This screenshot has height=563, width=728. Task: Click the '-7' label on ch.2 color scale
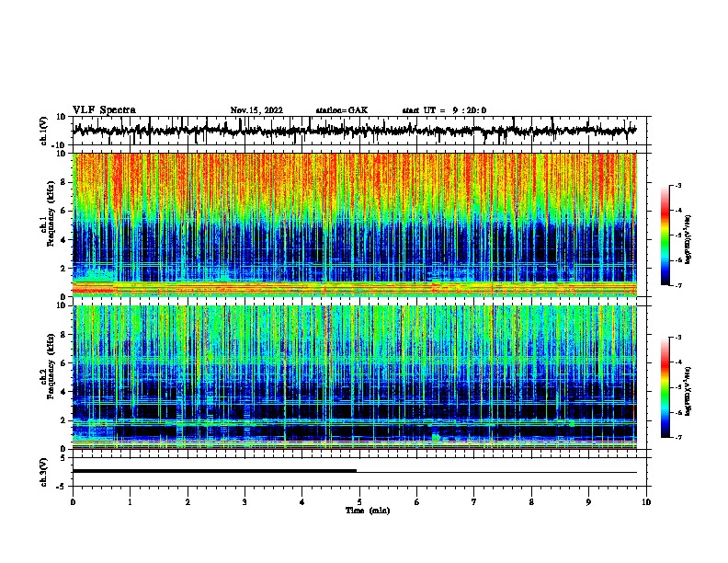[678, 438]
